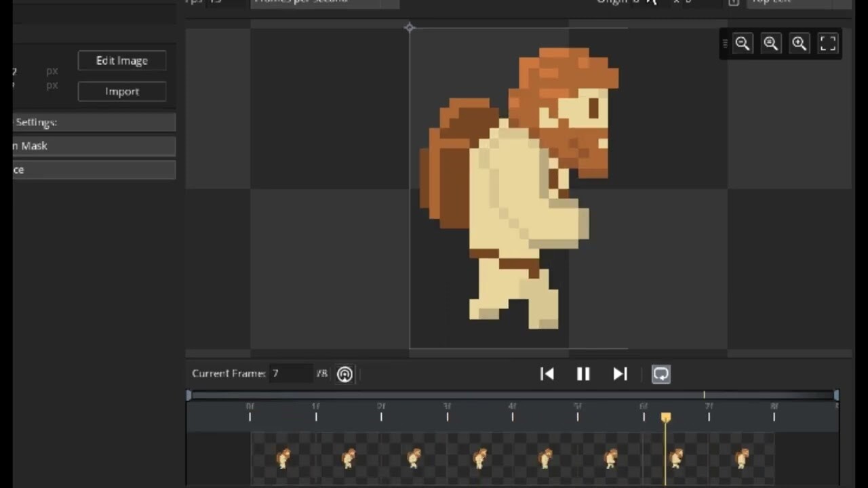Image resolution: width=868 pixels, height=488 pixels.
Task: Click inside the Current Frame input field
Action: 292,373
